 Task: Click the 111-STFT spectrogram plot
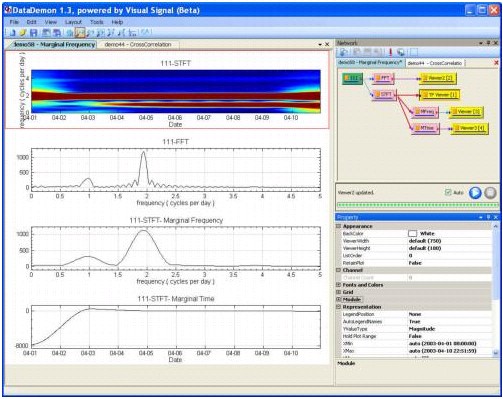pyautogui.click(x=176, y=91)
